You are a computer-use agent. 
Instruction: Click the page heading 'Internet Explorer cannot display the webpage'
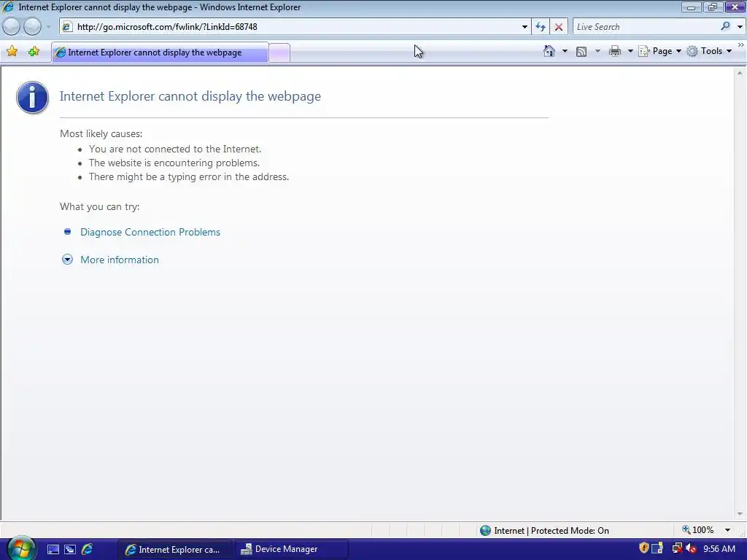click(190, 96)
